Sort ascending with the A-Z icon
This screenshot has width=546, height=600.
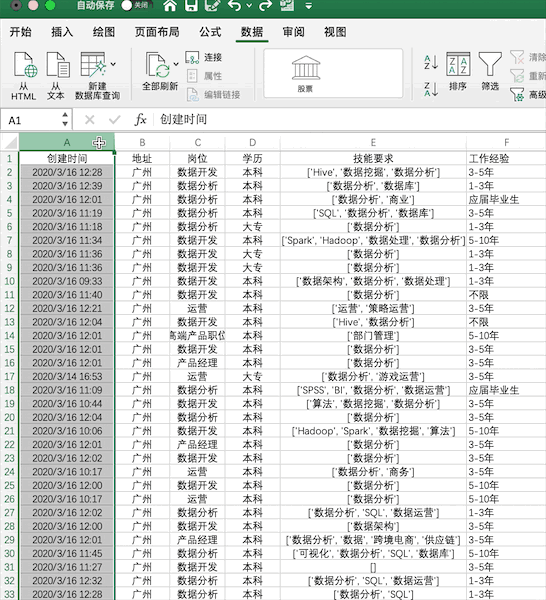point(431,62)
